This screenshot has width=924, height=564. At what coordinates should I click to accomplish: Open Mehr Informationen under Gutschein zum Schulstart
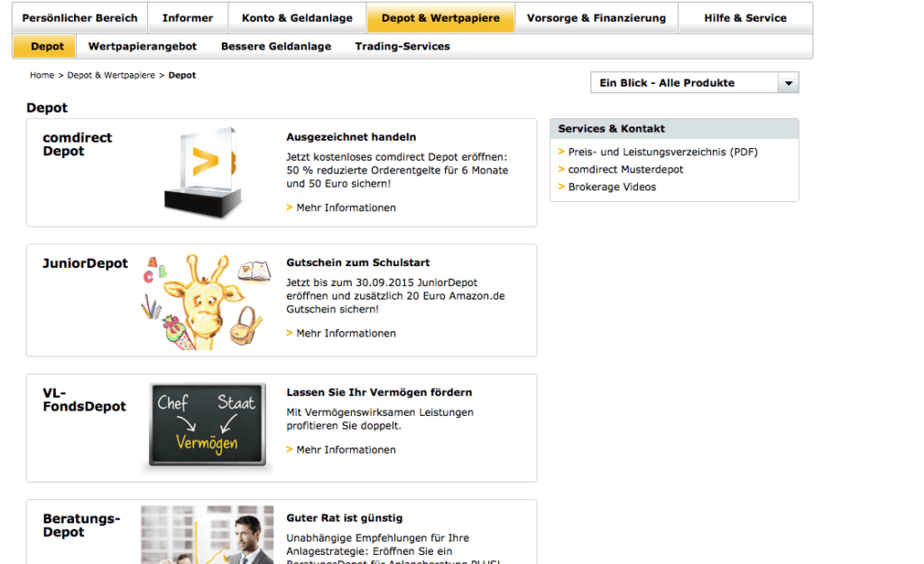coord(346,333)
